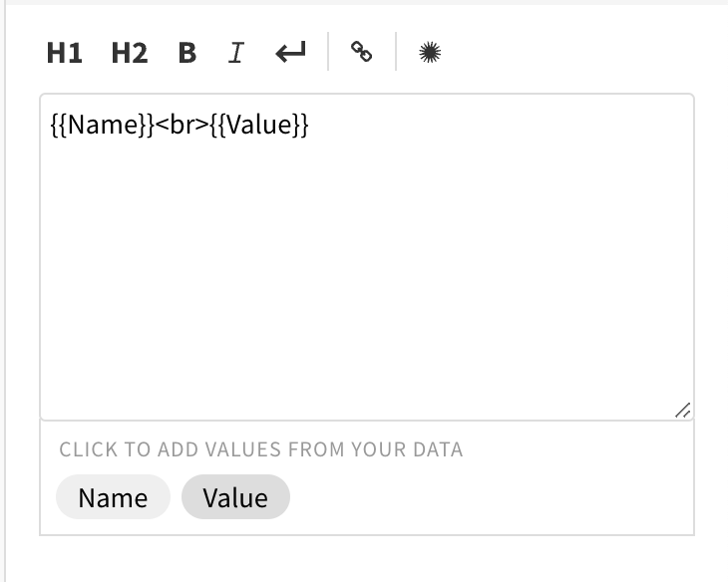
Task: Place the cursor in the {{Value}} placeholder text
Action: 259,125
